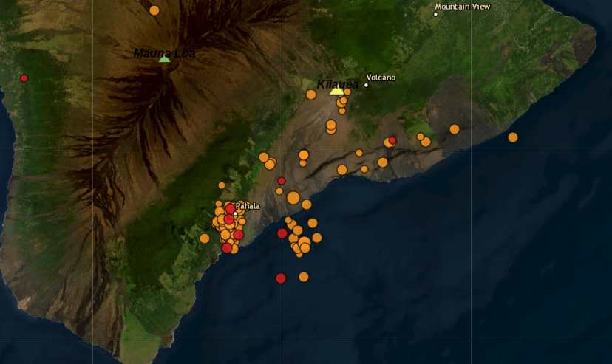This screenshot has width=612, height=364.
Task: Select the orange earthquake marker north of Mauna Loa
Action: (154, 10)
